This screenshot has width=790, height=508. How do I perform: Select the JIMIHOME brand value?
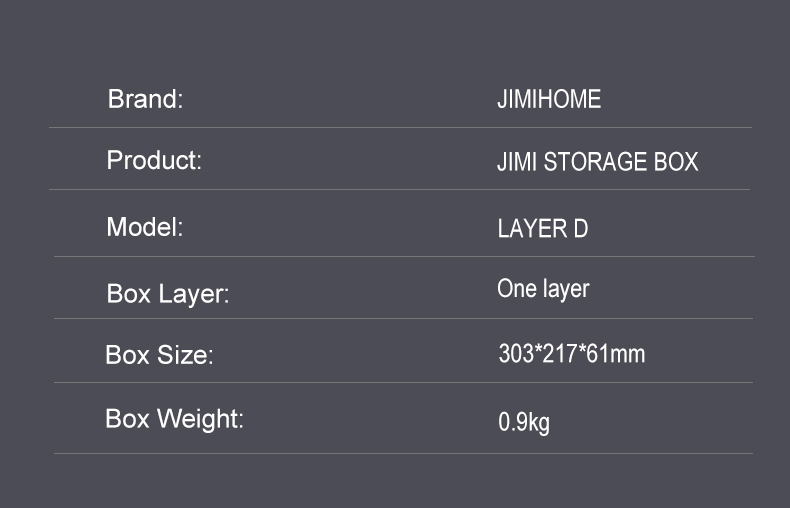[549, 100]
